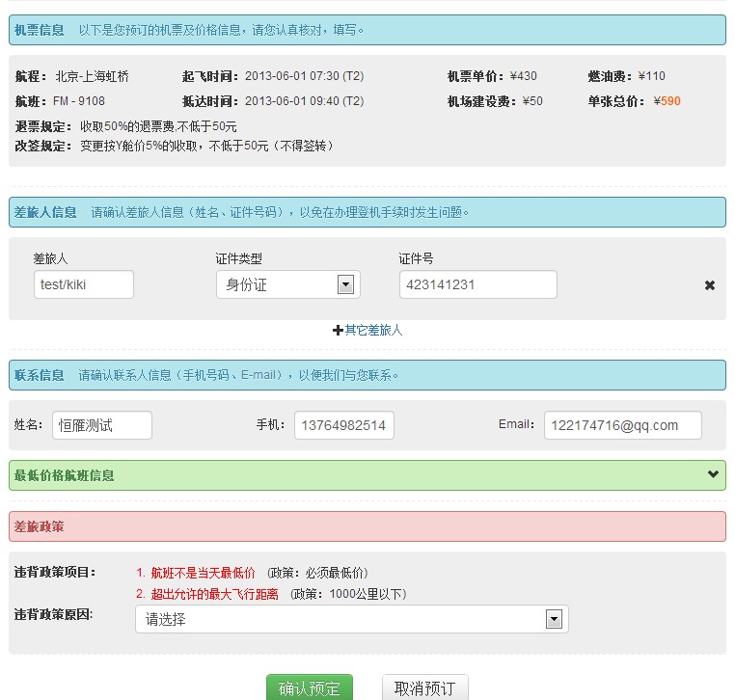Select the 姓名 contact name field
Image resolution: width=735 pixels, height=700 pixels.
point(101,425)
